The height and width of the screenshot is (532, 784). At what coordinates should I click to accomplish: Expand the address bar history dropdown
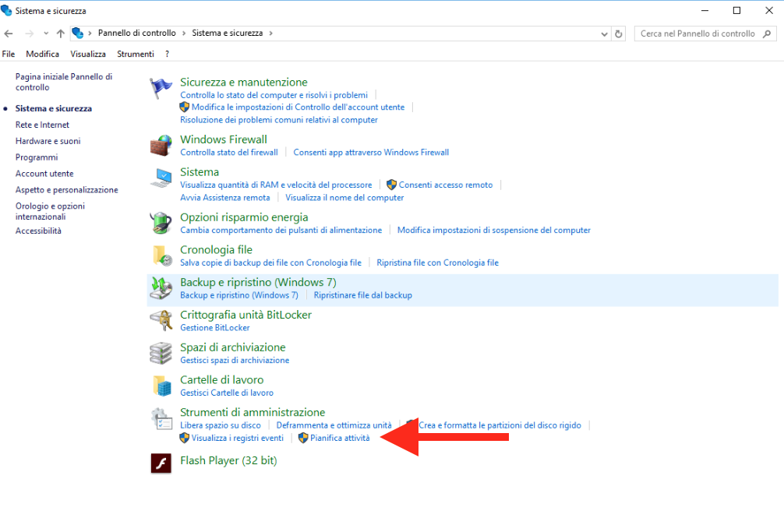coord(604,34)
